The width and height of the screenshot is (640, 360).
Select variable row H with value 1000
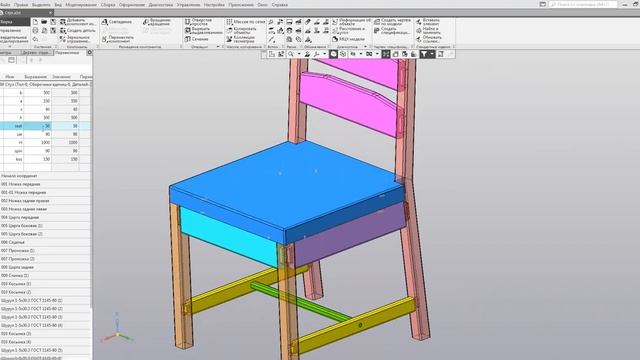(45, 142)
